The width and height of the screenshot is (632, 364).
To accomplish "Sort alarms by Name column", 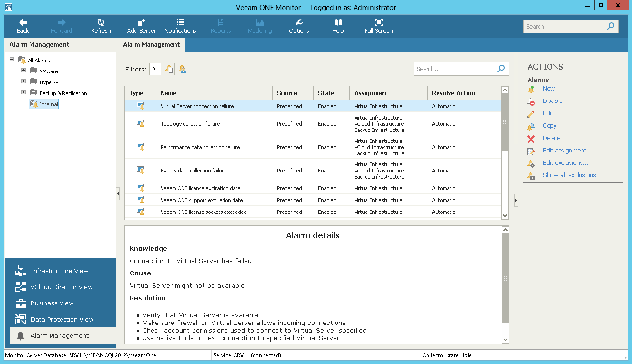I will click(x=214, y=93).
